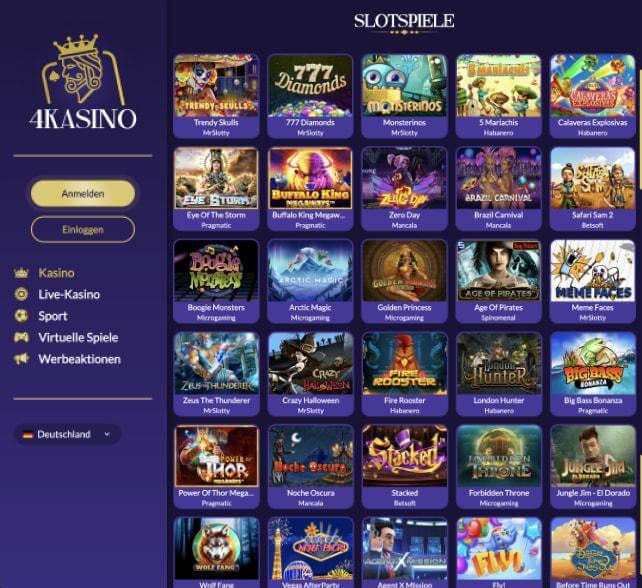Click the megaphone icon beside Werbeaktionen
This screenshot has height=588, width=642.
(x=21, y=359)
